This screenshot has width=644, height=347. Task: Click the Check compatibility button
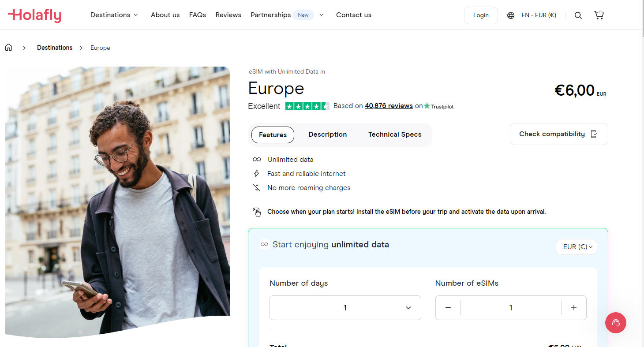click(558, 134)
